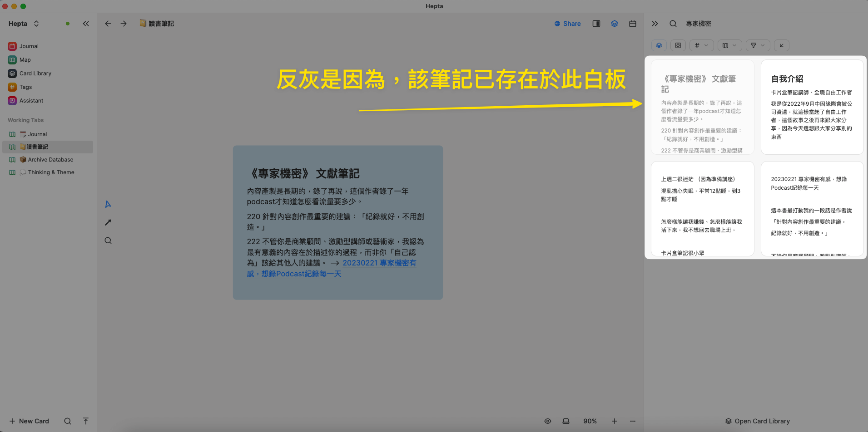
Task: Open the 自我介紹 card thumbnail
Action: point(812,107)
